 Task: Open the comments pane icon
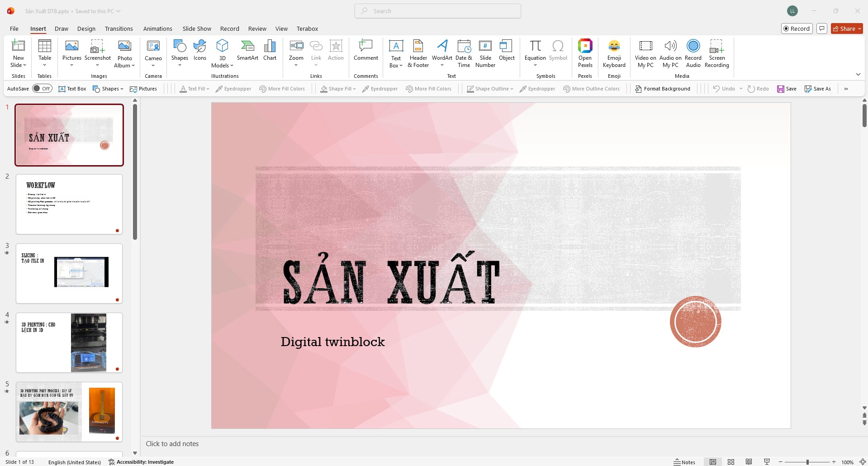point(822,29)
